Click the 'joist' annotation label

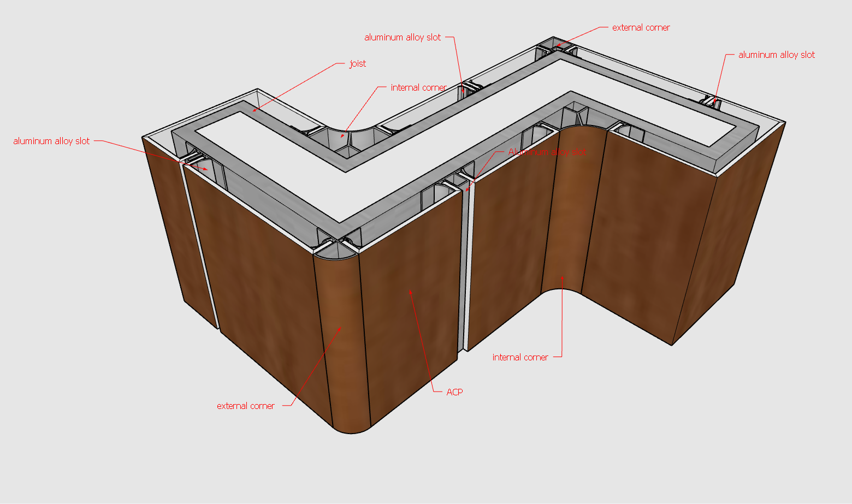coord(358,64)
